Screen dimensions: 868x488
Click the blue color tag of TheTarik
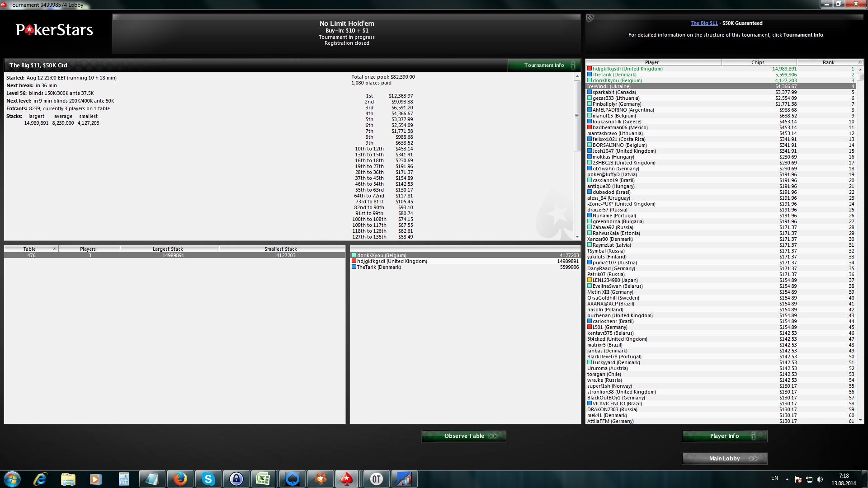click(590, 75)
